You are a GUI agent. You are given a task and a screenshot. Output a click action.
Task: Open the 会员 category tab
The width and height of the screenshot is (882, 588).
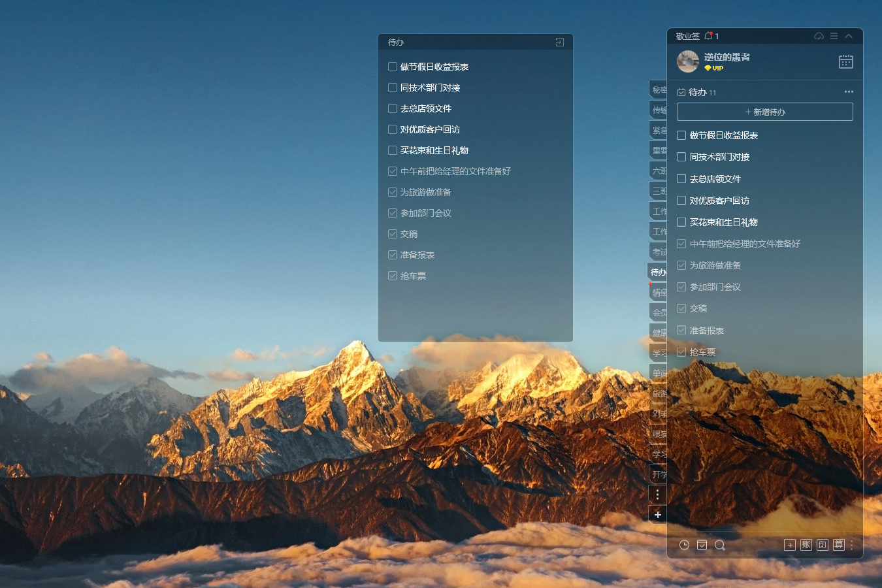pos(659,312)
